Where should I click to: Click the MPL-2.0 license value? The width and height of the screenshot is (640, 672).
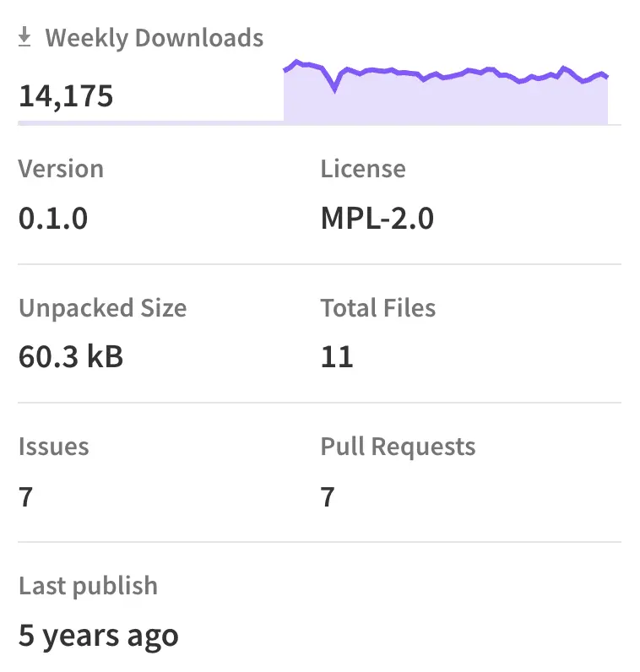click(377, 219)
